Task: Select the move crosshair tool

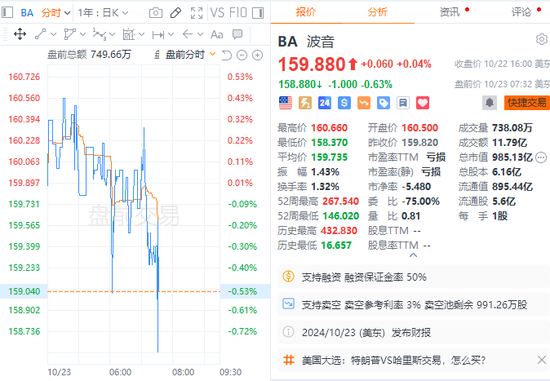Action: tap(20, 34)
